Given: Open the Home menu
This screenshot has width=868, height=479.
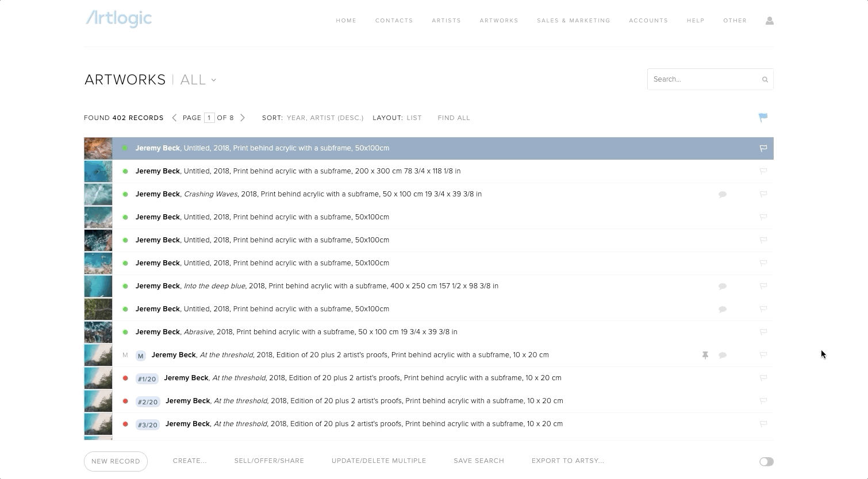Looking at the screenshot, I should (346, 21).
